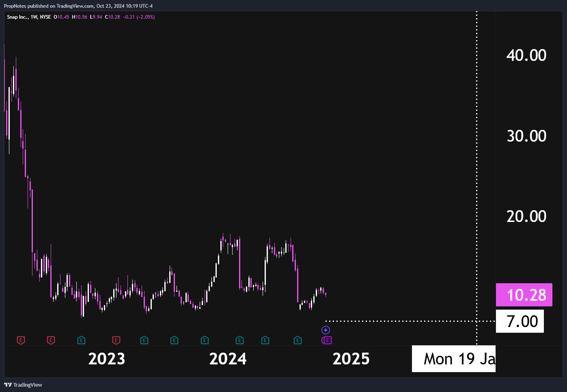Click the leftmost red E earnings marker

[21, 340]
